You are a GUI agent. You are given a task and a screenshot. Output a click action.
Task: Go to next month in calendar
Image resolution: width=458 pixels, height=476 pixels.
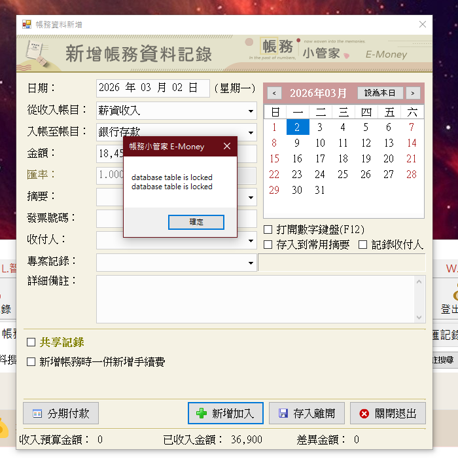[x=412, y=93]
